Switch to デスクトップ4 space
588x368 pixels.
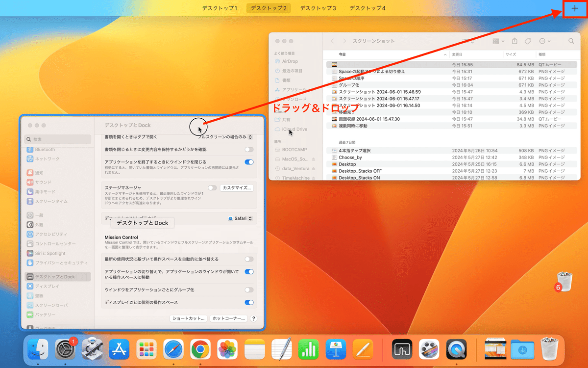coord(367,8)
